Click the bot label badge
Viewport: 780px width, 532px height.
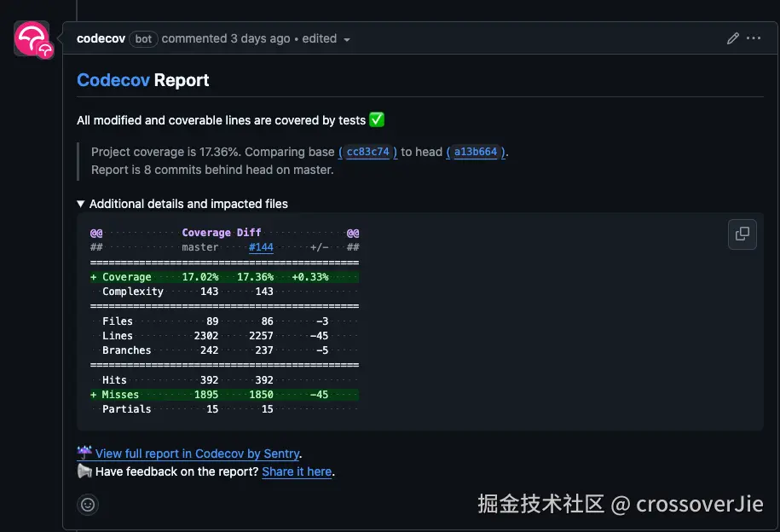pyautogui.click(x=143, y=39)
